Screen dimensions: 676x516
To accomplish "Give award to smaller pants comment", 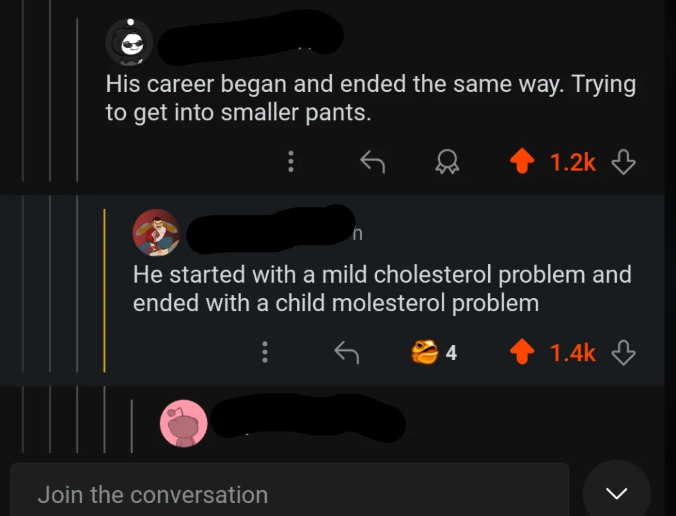I will pos(446,161).
